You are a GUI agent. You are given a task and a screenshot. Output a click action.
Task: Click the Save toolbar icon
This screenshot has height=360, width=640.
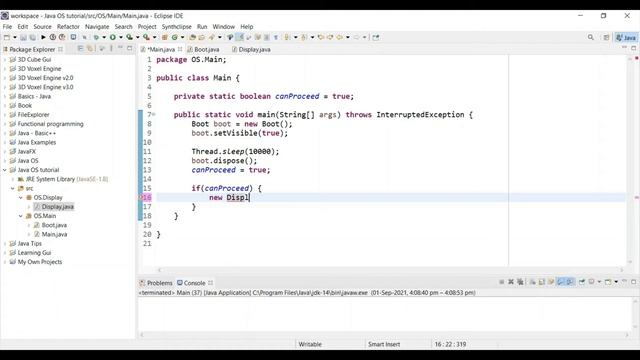(23, 37)
